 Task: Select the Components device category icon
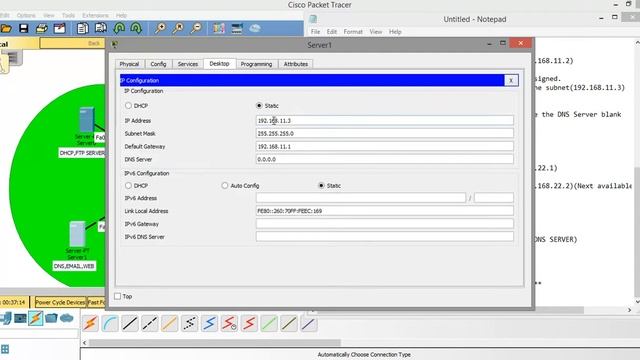coord(20,318)
